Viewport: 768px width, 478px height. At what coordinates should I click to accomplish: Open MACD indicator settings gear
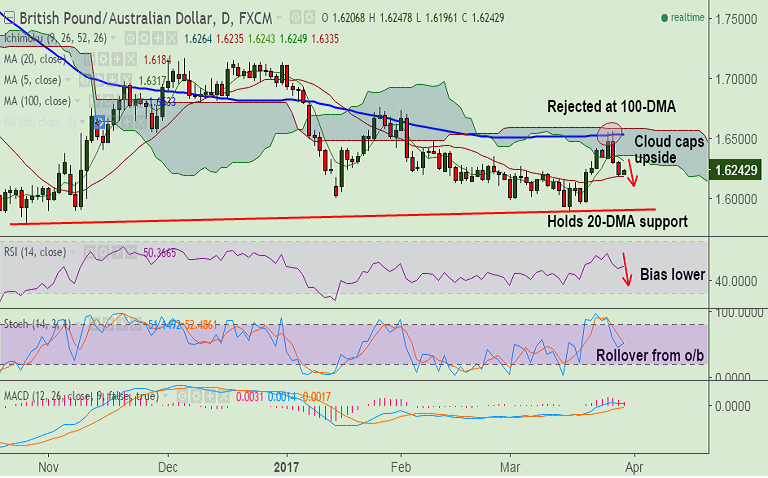(196, 396)
